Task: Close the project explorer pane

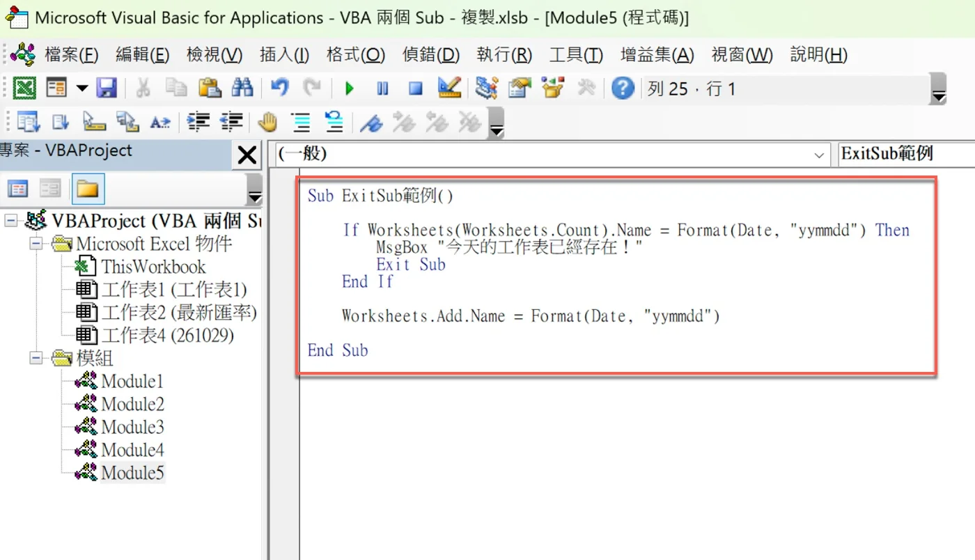Action: (x=247, y=155)
